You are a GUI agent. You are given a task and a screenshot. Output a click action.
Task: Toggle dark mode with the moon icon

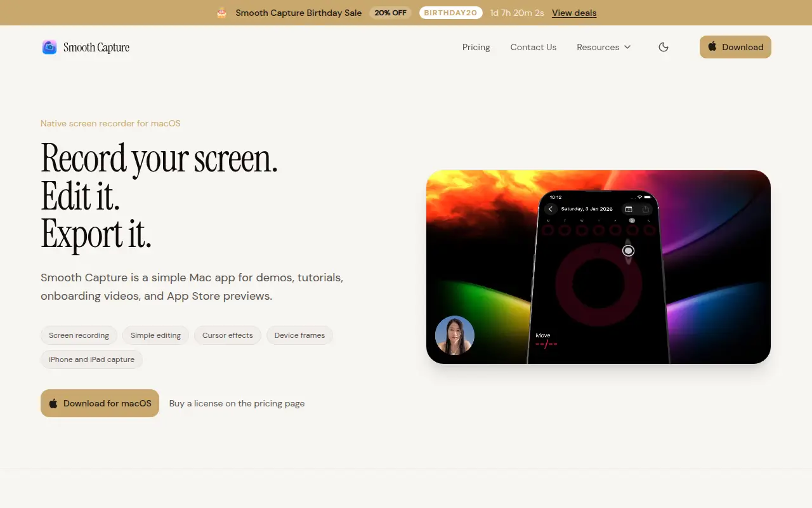tap(664, 47)
